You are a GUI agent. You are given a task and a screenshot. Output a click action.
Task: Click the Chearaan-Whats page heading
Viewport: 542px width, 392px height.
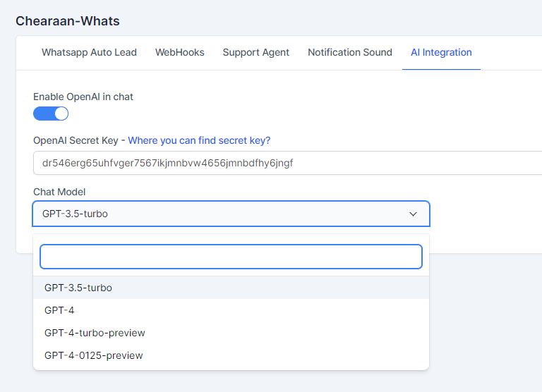tap(68, 21)
